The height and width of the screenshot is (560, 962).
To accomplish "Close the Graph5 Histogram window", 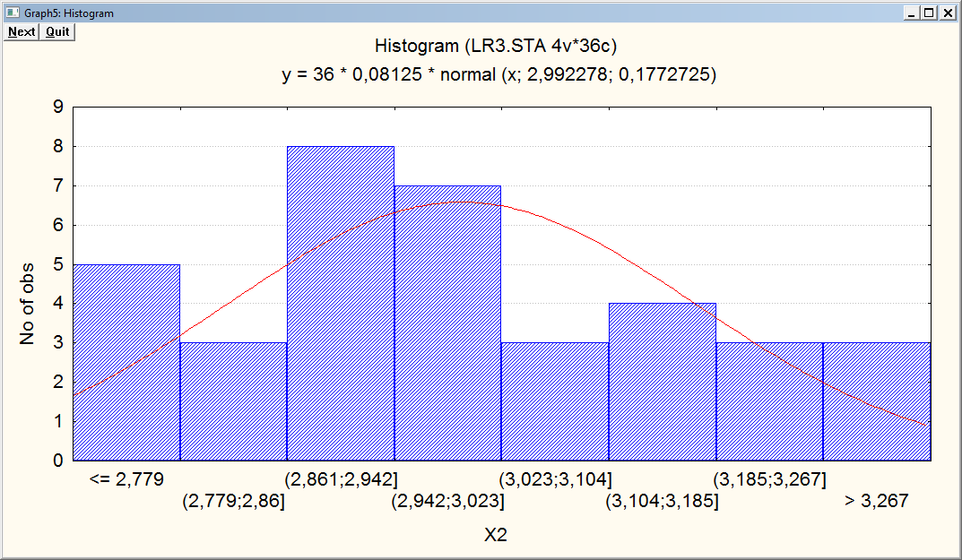I will tap(948, 13).
